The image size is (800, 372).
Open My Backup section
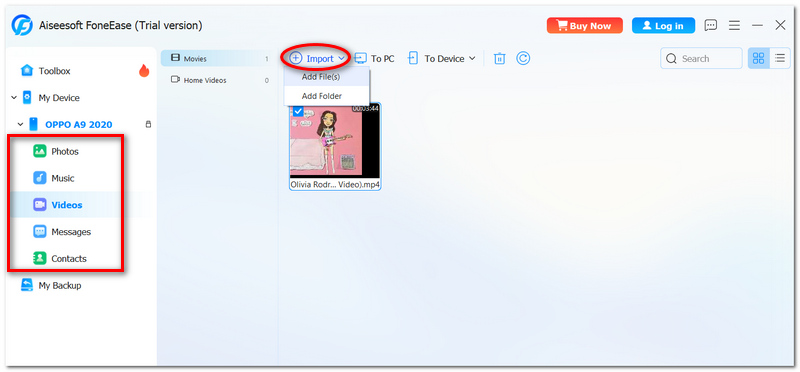point(60,285)
